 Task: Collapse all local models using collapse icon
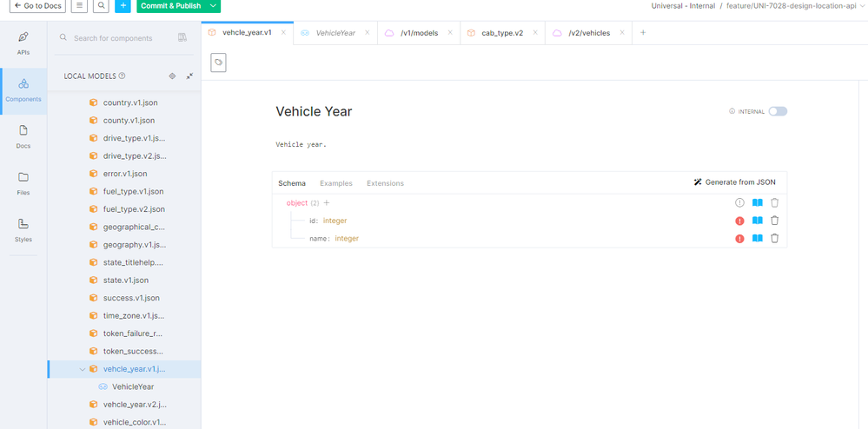[x=189, y=76]
